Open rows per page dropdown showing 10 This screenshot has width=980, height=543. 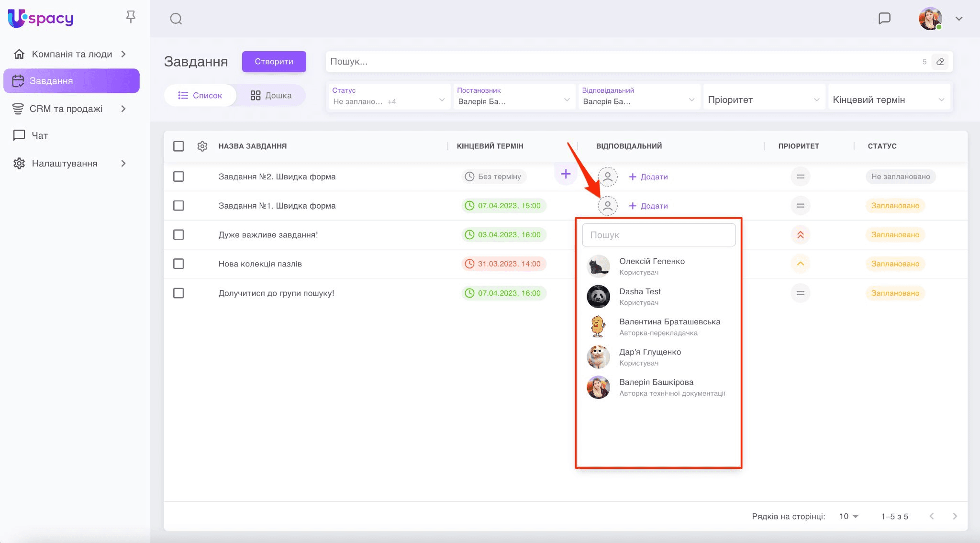click(x=848, y=516)
